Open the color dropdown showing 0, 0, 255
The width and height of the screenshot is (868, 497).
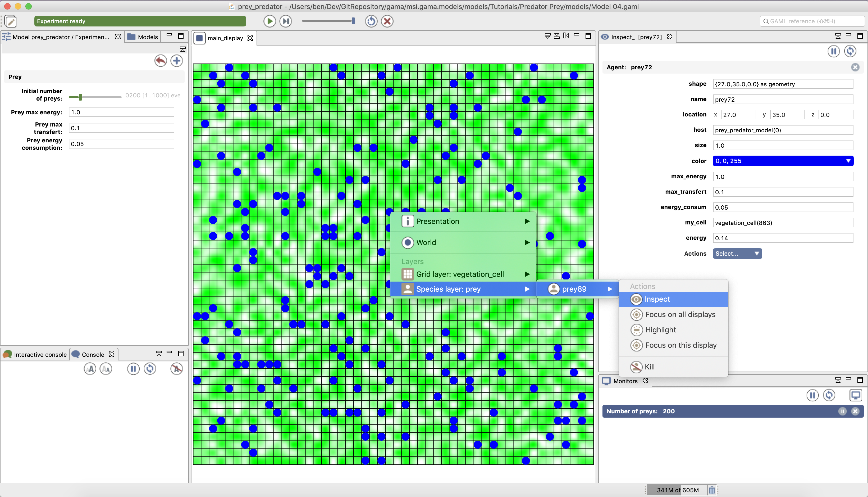783,161
